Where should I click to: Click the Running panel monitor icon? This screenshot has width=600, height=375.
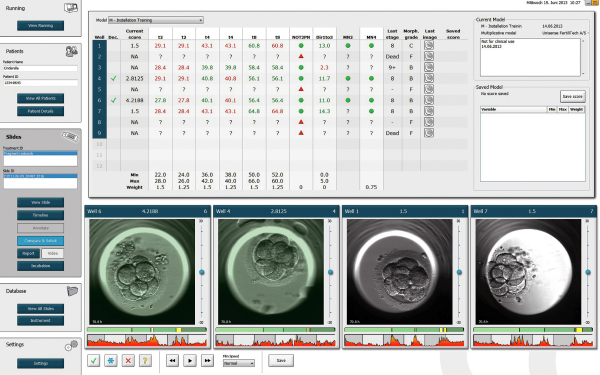point(71,8)
